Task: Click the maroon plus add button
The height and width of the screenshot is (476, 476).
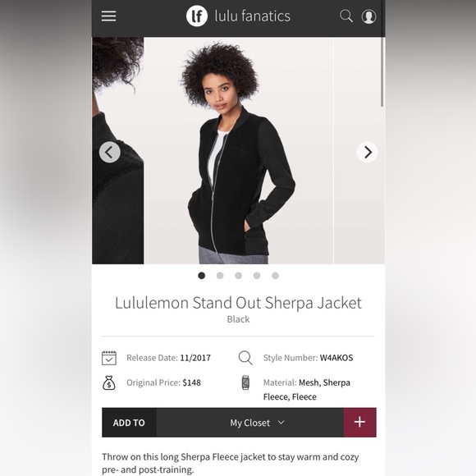Action: click(360, 423)
